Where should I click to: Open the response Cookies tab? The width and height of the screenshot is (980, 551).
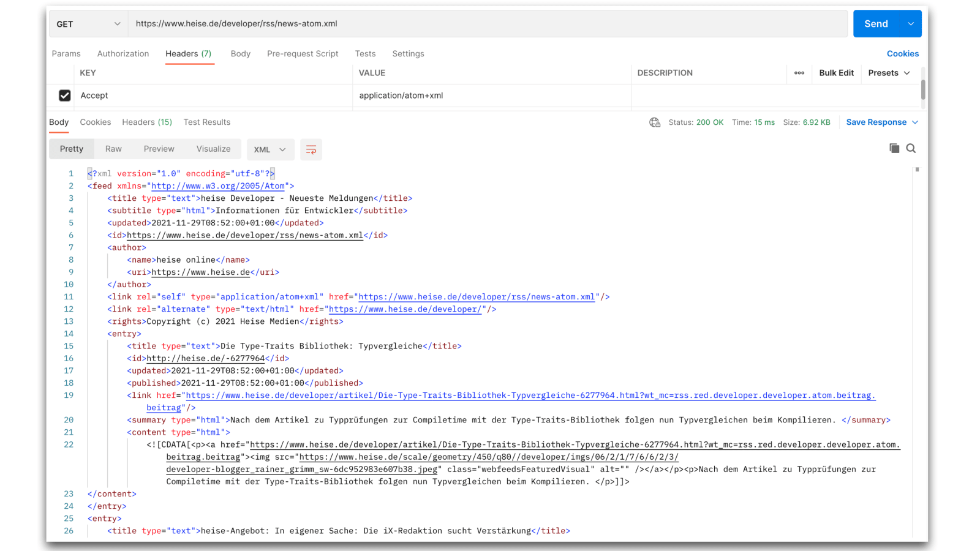[x=96, y=122]
